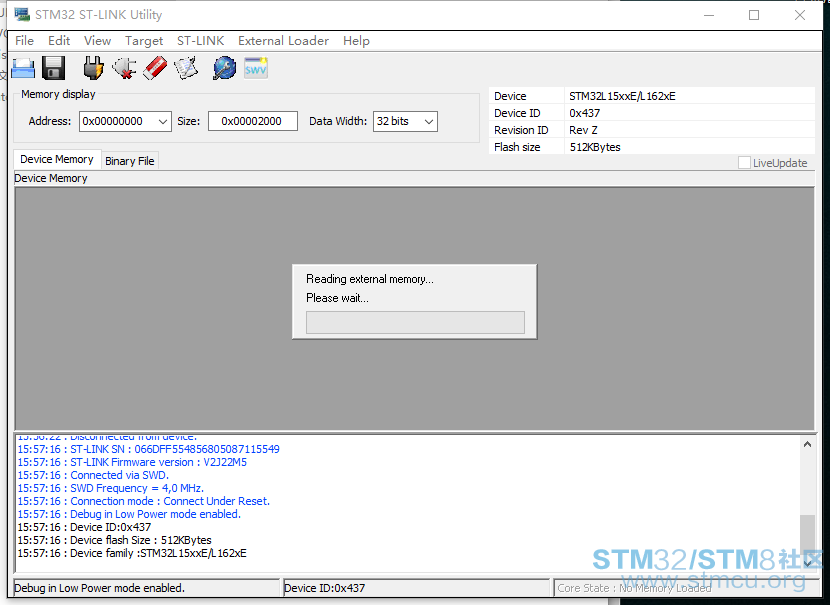Image resolution: width=830 pixels, height=605 pixels.
Task: Click status bar Device ID:0x437
Action: click(324, 588)
